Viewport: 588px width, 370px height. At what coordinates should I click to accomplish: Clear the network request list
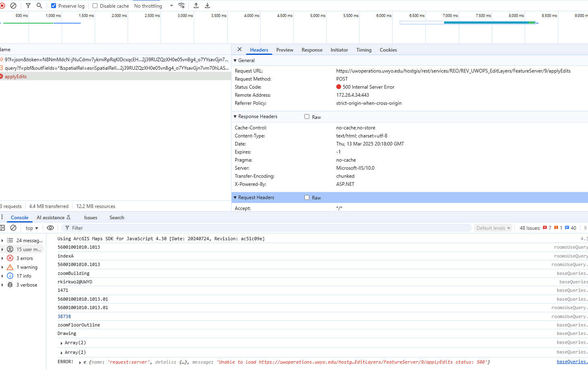[x=13, y=5]
